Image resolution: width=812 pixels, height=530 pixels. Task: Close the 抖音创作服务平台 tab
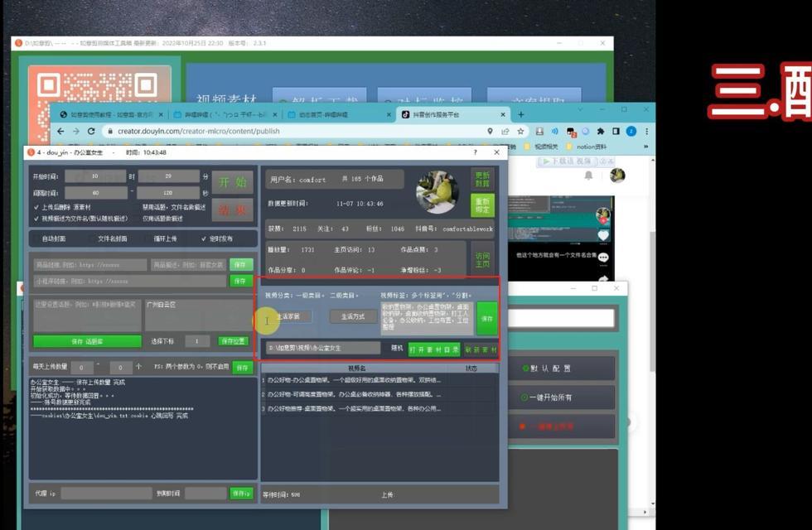click(503, 114)
